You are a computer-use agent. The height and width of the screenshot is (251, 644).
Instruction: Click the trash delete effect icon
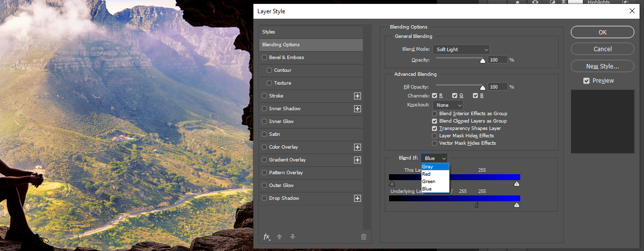point(363,237)
